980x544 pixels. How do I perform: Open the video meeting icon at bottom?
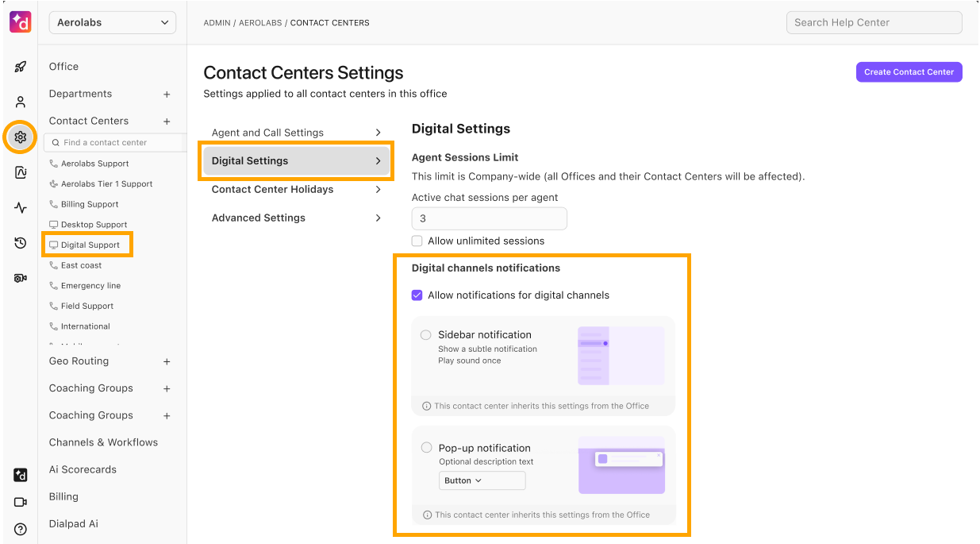pos(21,502)
